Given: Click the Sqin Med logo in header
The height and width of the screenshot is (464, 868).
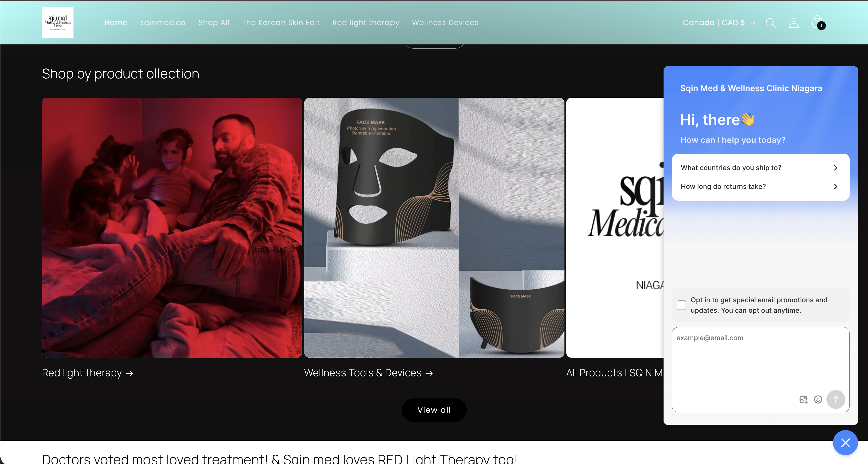Looking at the screenshot, I should click(x=58, y=22).
